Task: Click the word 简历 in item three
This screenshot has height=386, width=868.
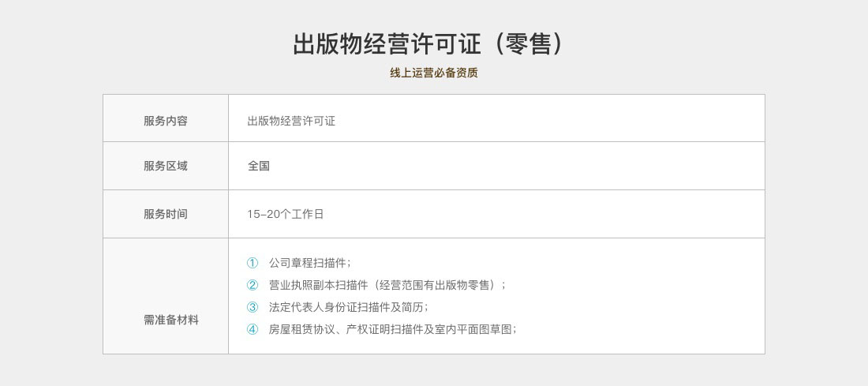Action: coord(413,307)
